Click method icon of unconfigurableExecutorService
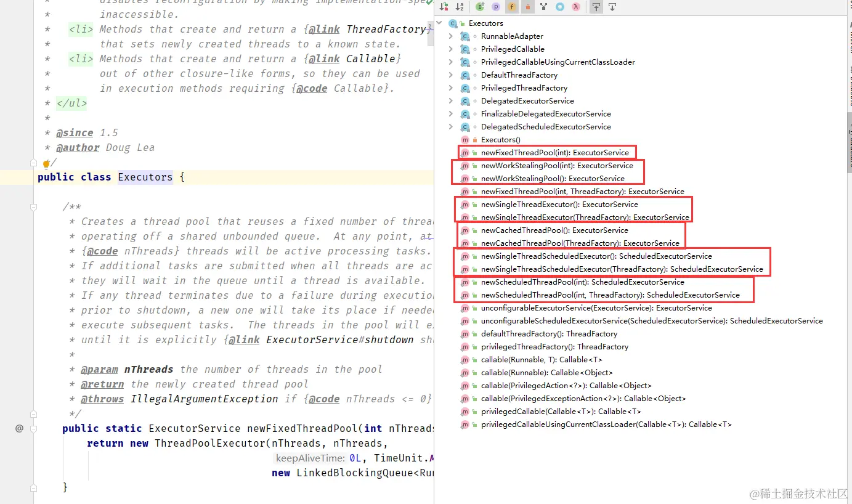The width and height of the screenshot is (852, 504). [465, 308]
